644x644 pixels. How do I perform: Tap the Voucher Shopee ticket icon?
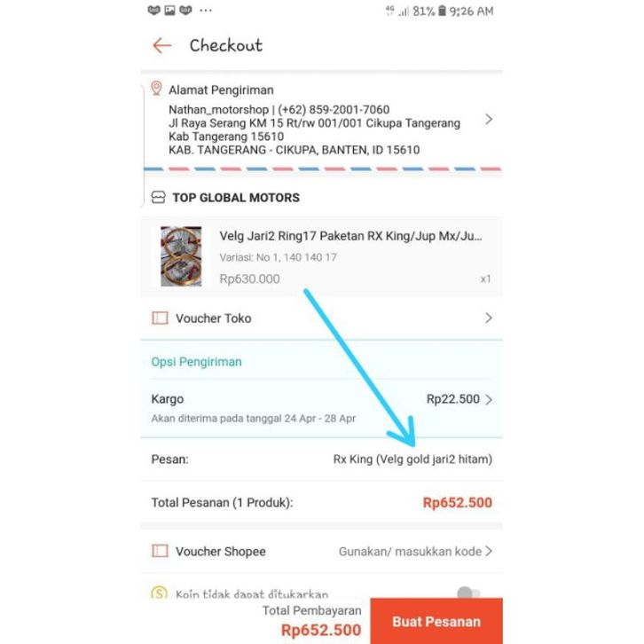pyautogui.click(x=160, y=551)
